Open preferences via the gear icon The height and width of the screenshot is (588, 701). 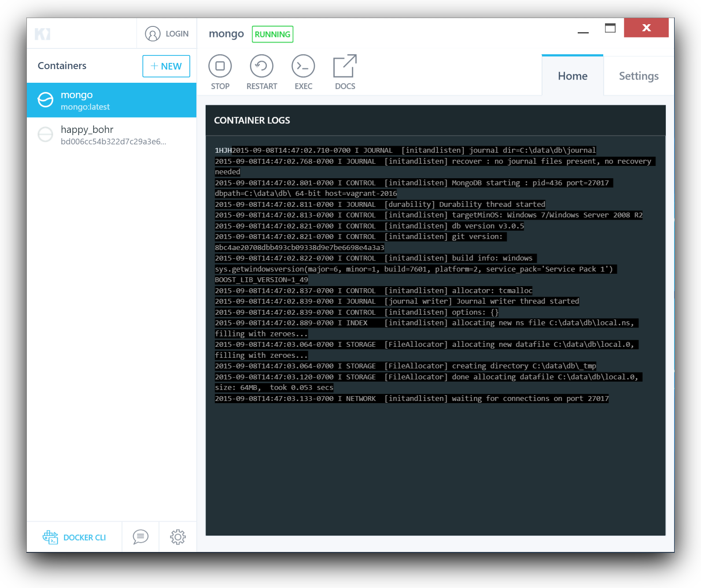(x=178, y=537)
